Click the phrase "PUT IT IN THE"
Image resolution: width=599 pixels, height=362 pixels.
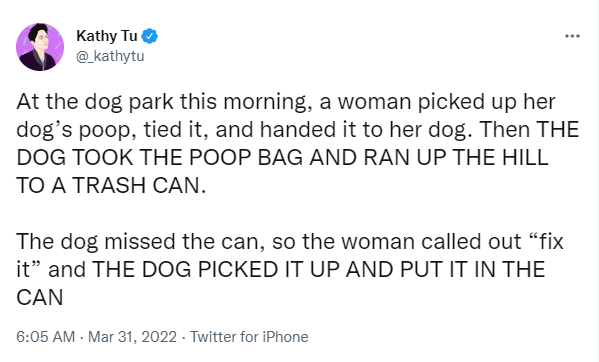(472, 270)
